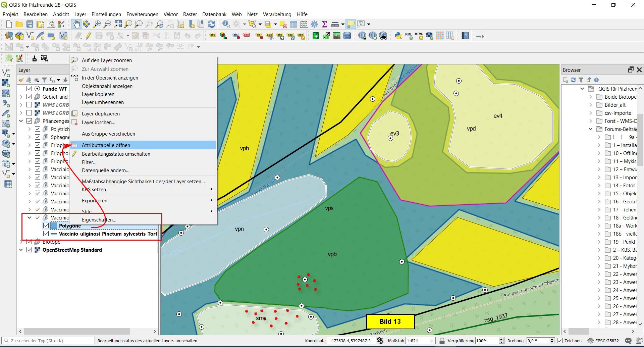The height and width of the screenshot is (347, 644).
Task: Open the Python console icon
Action: (398, 36)
